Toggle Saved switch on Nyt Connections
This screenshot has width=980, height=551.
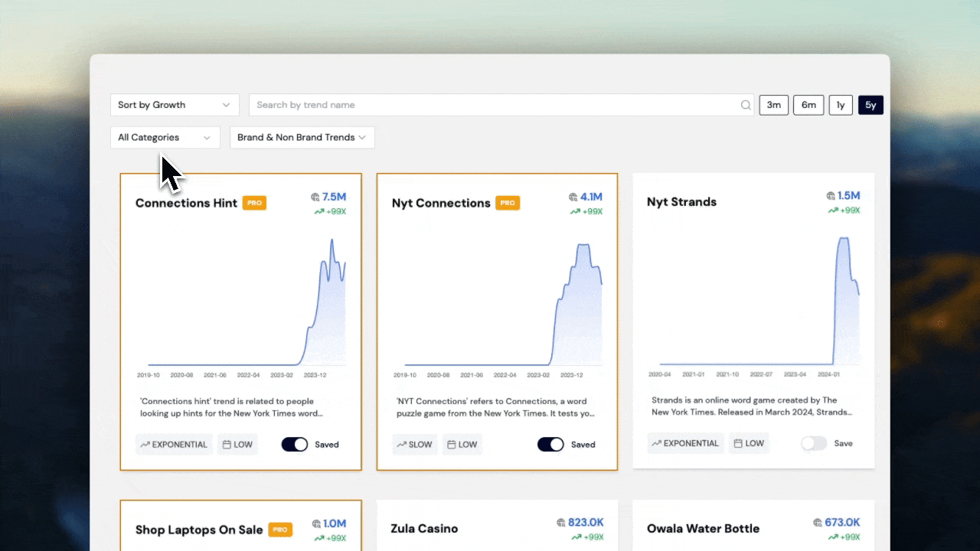click(x=550, y=445)
